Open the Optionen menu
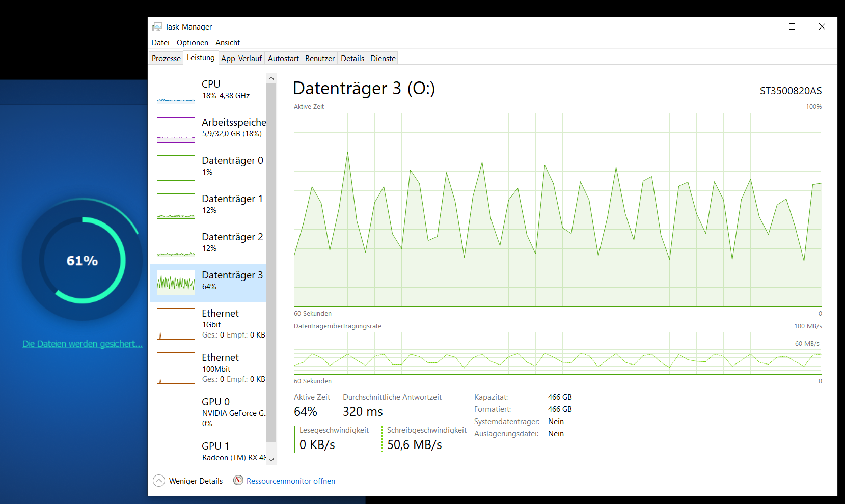 point(193,43)
